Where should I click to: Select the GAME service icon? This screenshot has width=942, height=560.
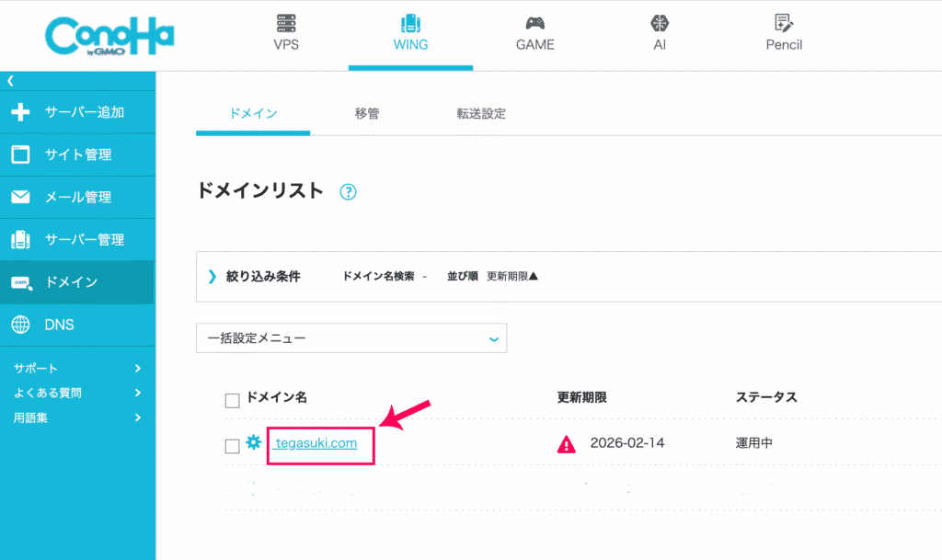coord(534,33)
